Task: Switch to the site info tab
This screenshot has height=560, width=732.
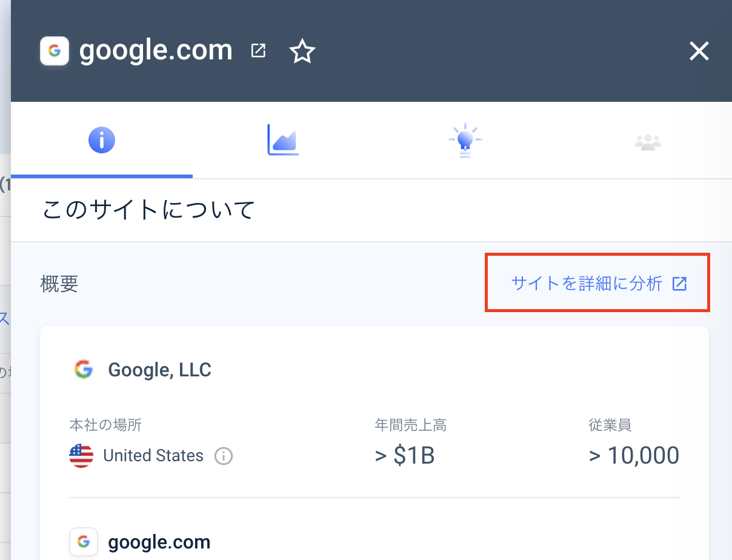Action: click(102, 141)
